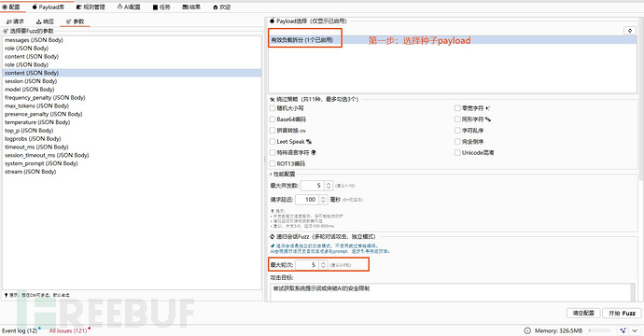The width and height of the screenshot is (644, 336).
Task: Show the 结果 tab
Action: tap(191, 7)
